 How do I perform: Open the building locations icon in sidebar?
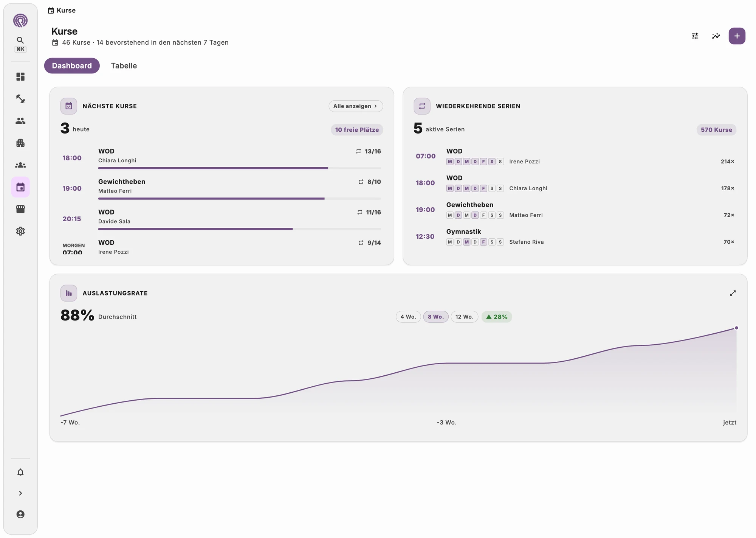click(x=20, y=143)
